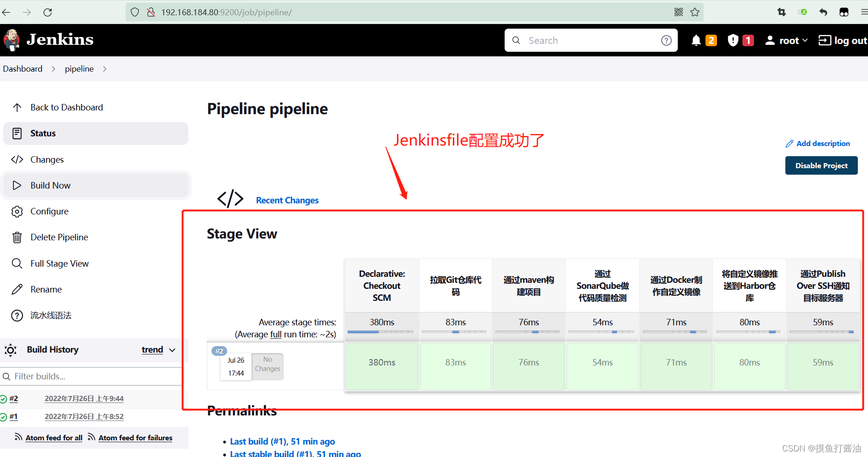Open the Recent Changes link
868x457 pixels.
pyautogui.click(x=287, y=200)
